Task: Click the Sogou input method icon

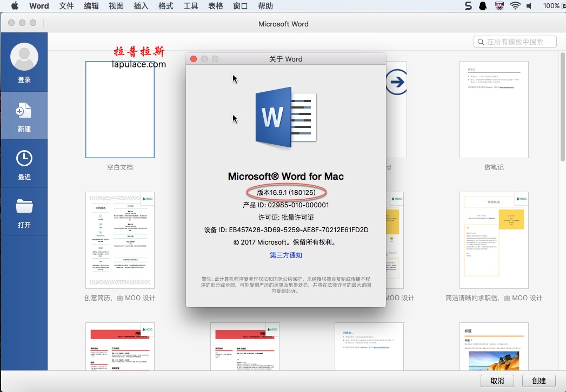Action: click(468, 6)
